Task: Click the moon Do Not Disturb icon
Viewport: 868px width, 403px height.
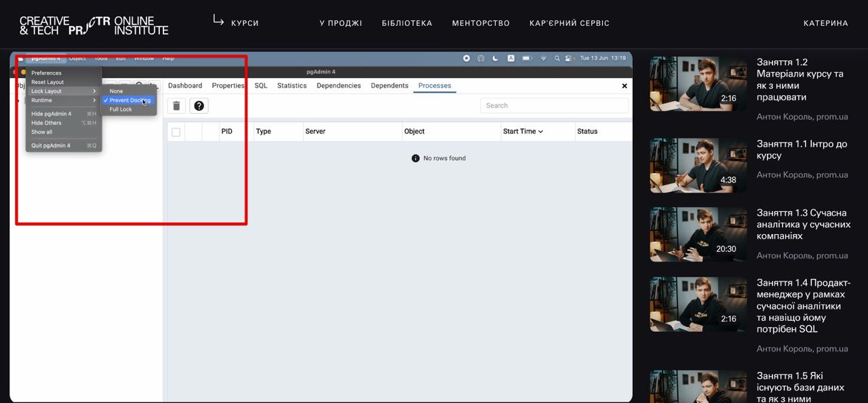Action: [x=496, y=58]
